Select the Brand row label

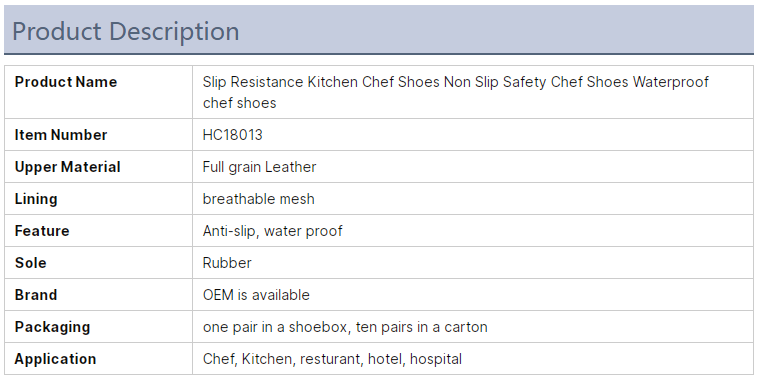point(36,295)
